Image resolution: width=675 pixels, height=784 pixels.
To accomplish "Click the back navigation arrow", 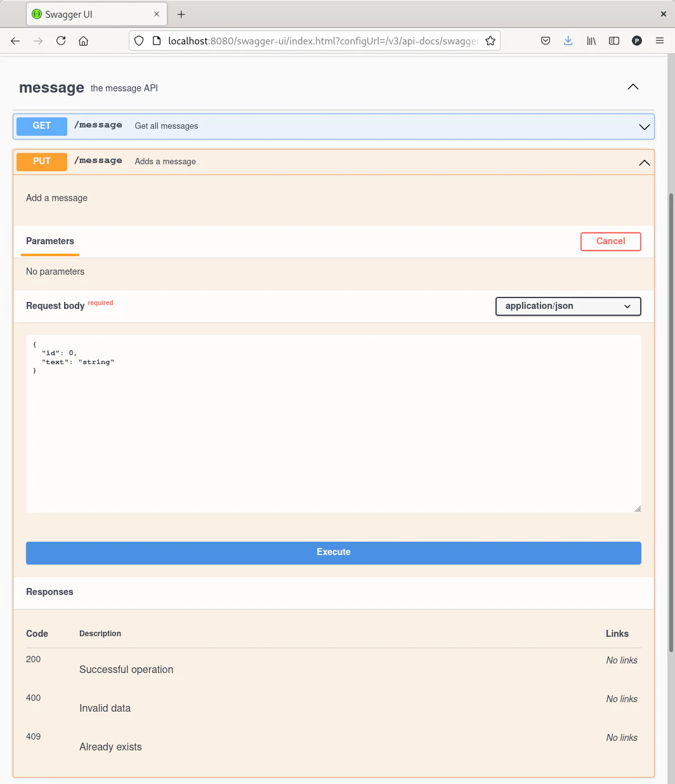I will coord(15,41).
